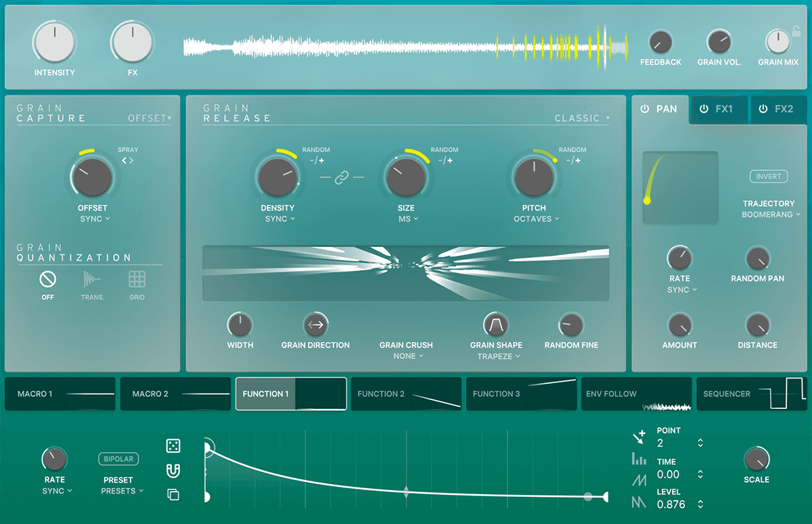The width and height of the screenshot is (812, 524).
Task: Click the add point arrow icon
Action: click(x=639, y=437)
